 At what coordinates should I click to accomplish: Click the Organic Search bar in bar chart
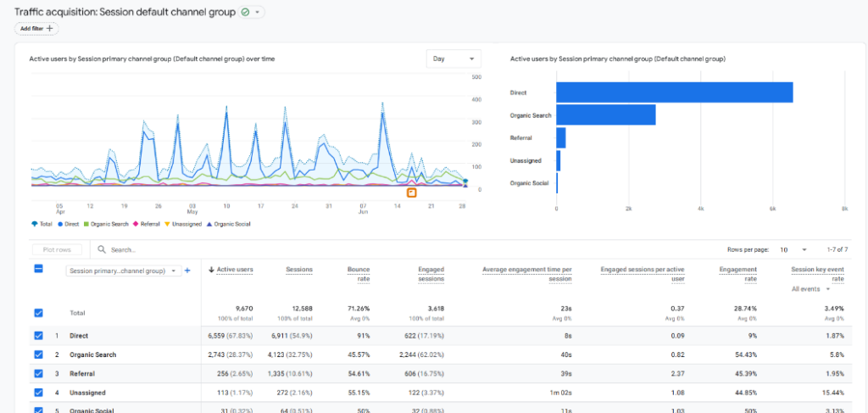point(605,114)
